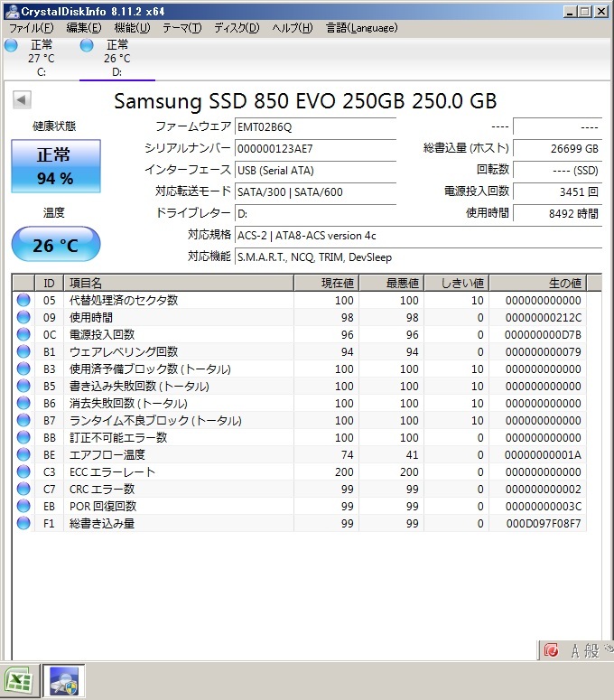Click the IME input mode 'A' indicator
The width and height of the screenshot is (614, 700).
(x=575, y=651)
